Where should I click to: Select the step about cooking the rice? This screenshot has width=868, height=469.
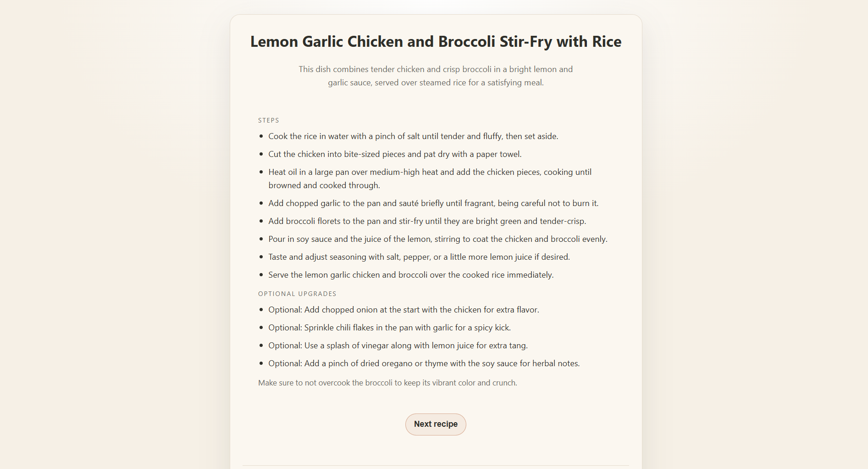click(x=413, y=136)
